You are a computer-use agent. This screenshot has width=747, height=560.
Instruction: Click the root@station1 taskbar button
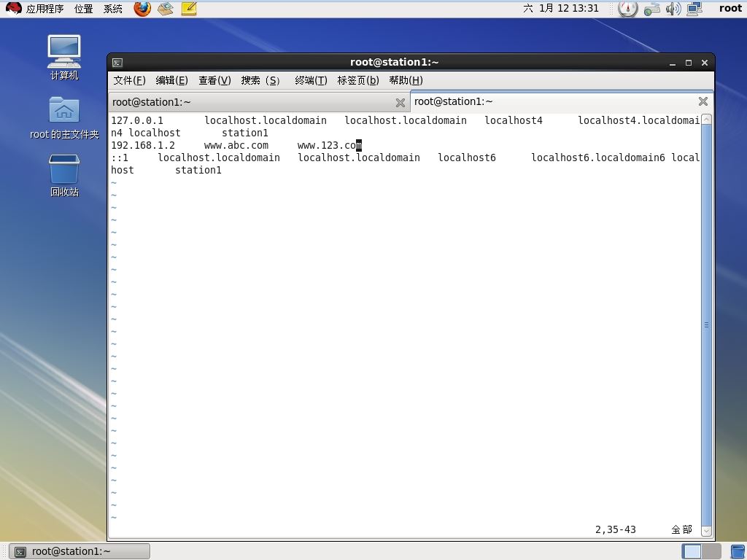80,551
